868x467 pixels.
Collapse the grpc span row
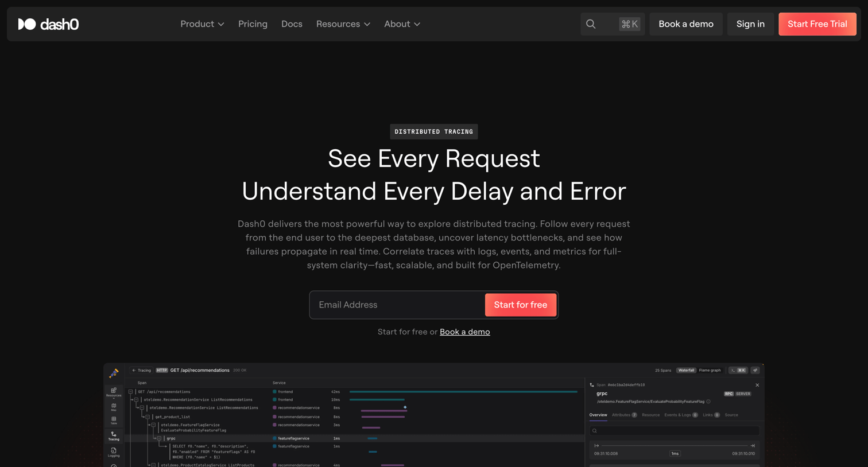tap(159, 438)
